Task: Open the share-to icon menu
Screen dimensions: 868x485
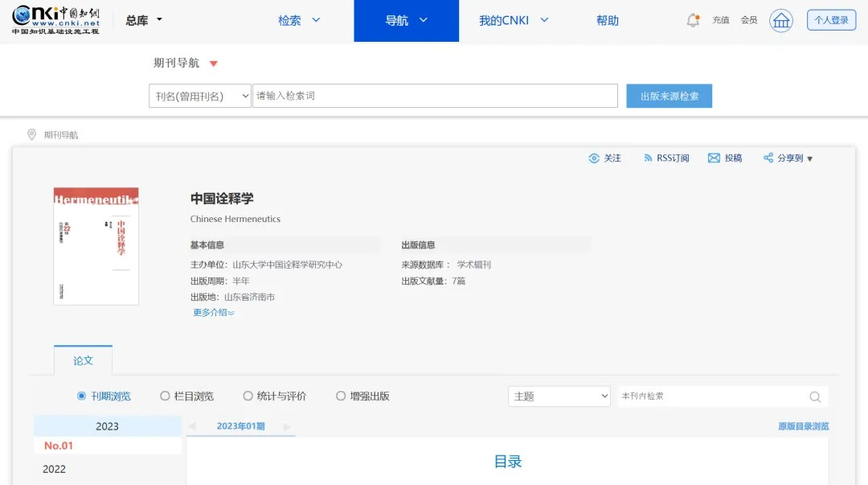Action: 768,158
